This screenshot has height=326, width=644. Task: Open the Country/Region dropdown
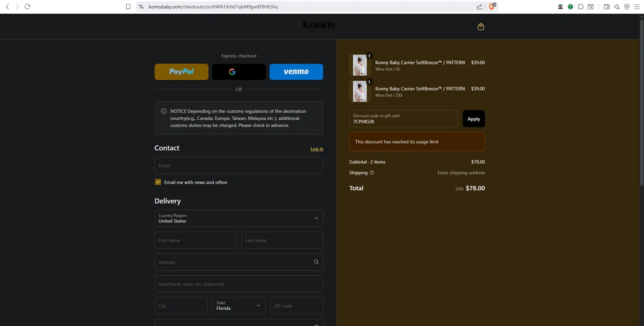point(239,218)
